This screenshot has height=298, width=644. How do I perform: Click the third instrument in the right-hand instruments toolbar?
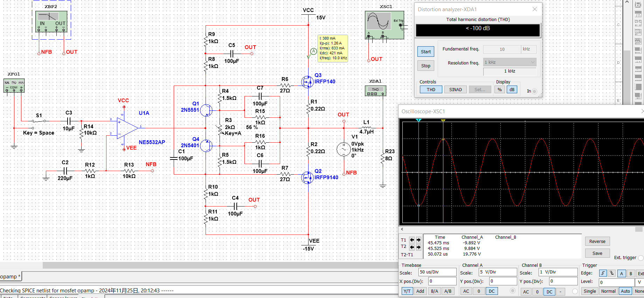pos(638,23)
